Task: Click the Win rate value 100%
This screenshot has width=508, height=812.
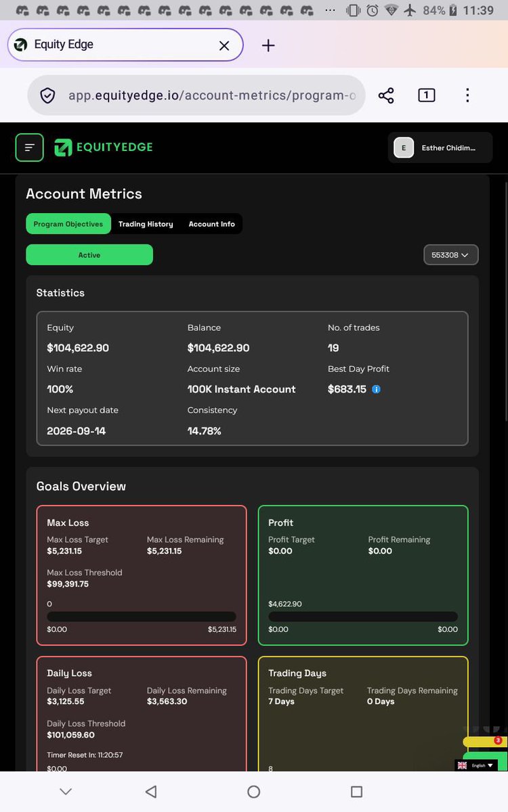Action: coord(60,389)
